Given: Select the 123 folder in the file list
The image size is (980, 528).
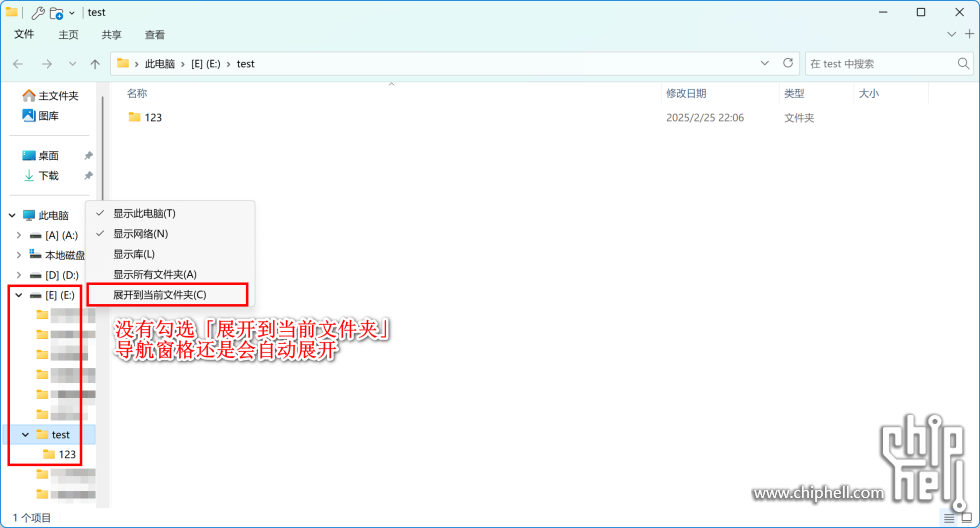Looking at the screenshot, I should [145, 117].
